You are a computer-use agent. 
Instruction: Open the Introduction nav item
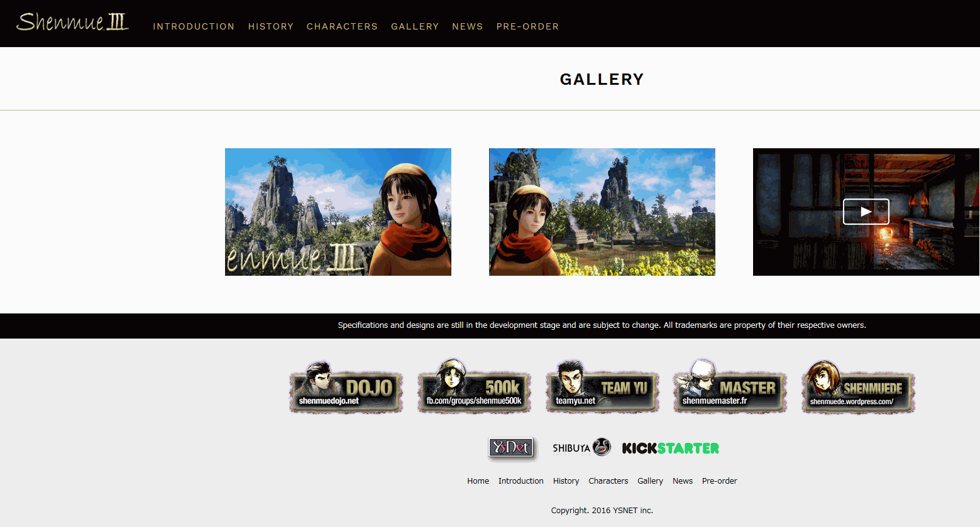click(x=194, y=26)
